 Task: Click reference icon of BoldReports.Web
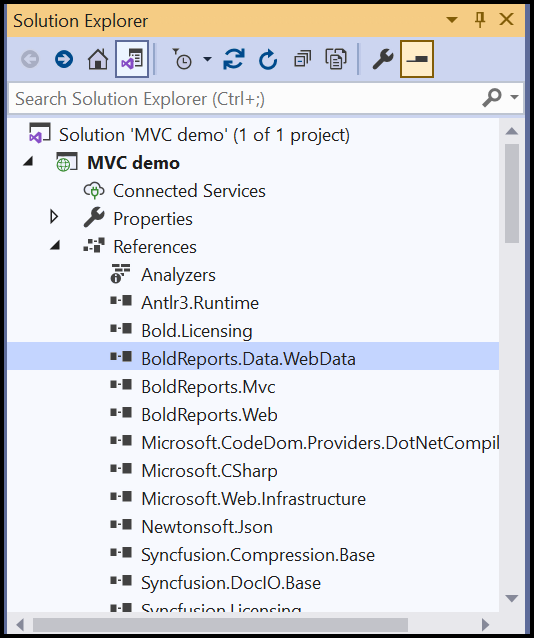click(121, 413)
